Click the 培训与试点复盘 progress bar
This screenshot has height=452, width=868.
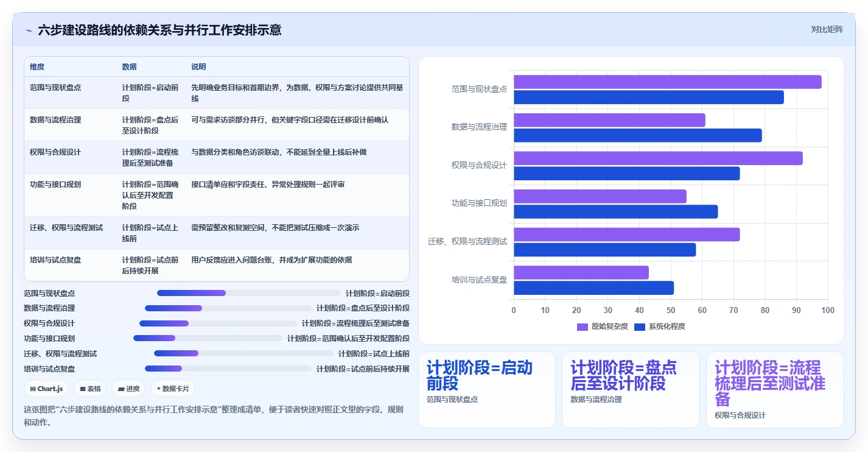[228, 369]
